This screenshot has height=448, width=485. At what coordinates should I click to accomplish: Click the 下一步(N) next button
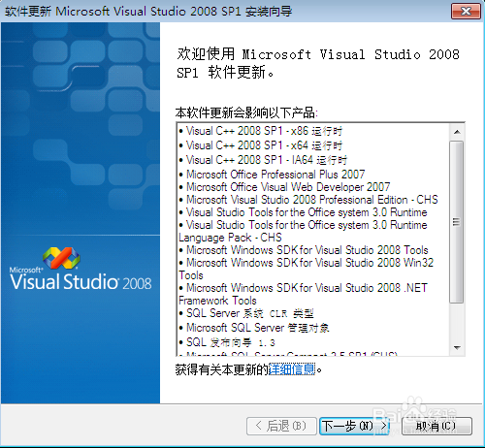click(x=354, y=426)
